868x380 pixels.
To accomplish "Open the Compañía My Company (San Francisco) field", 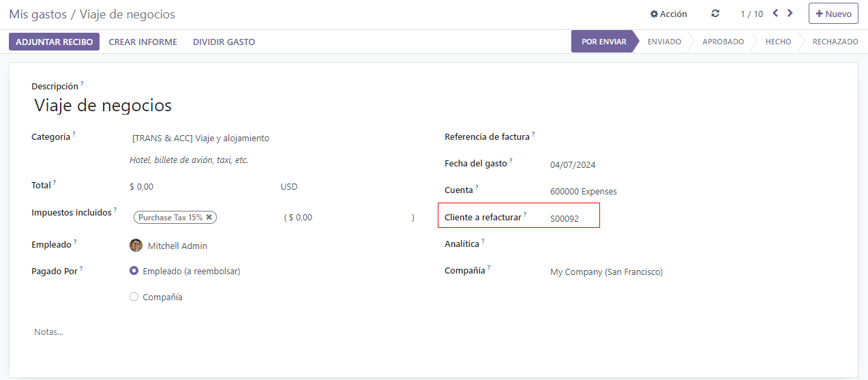I will click(692, 272).
